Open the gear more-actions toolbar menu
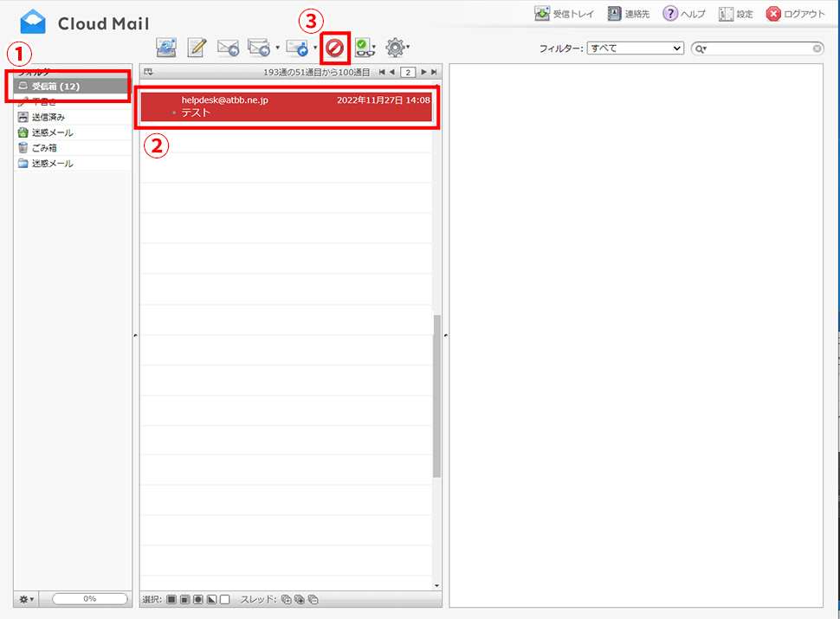This screenshot has height=619, width=840. [397, 48]
